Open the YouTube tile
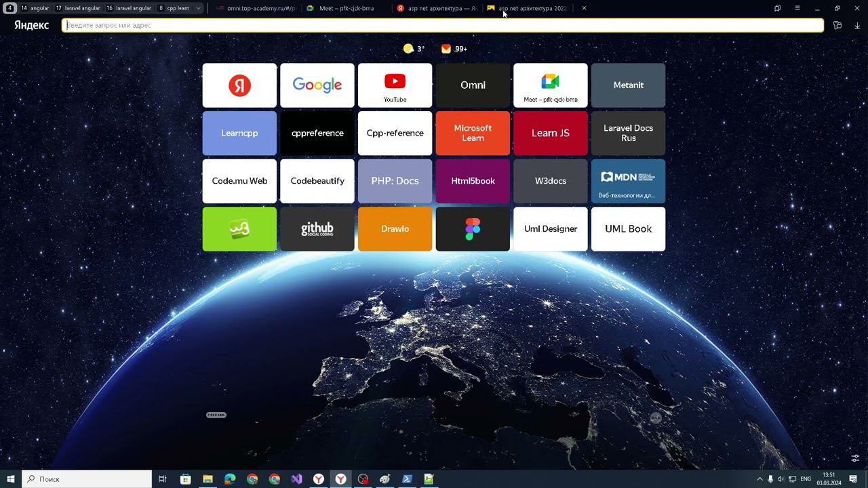Image resolution: width=868 pixels, height=488 pixels. [x=395, y=85]
